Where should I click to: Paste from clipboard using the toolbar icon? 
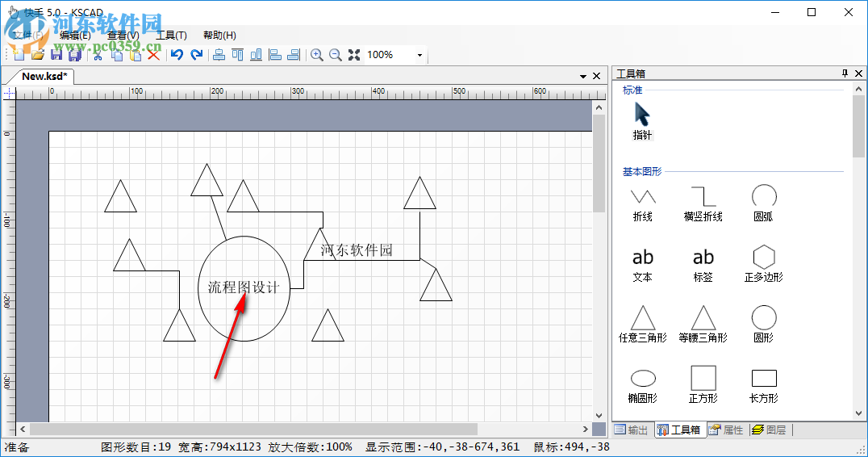coord(135,54)
